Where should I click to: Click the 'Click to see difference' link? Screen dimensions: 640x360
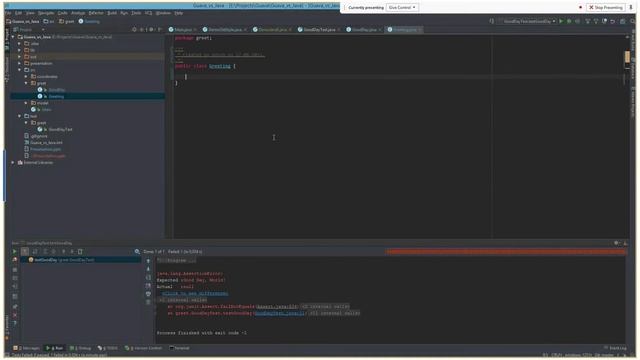pos(195,293)
